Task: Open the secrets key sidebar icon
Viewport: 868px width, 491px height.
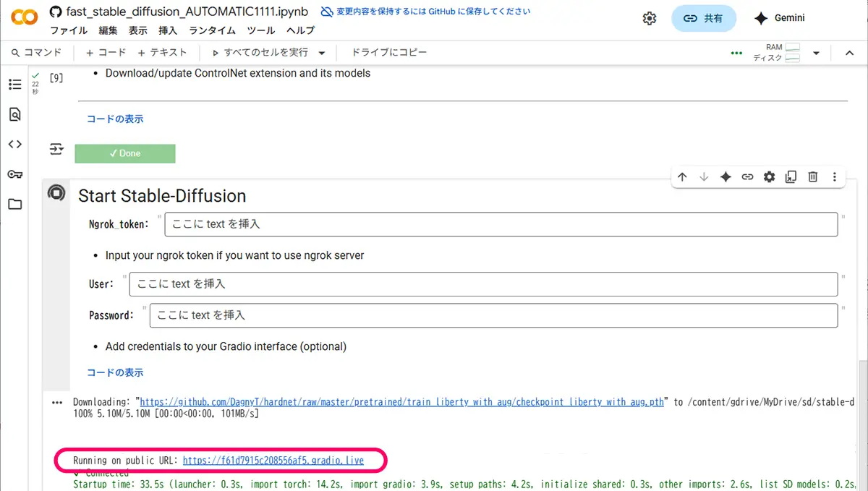Action: [15, 174]
